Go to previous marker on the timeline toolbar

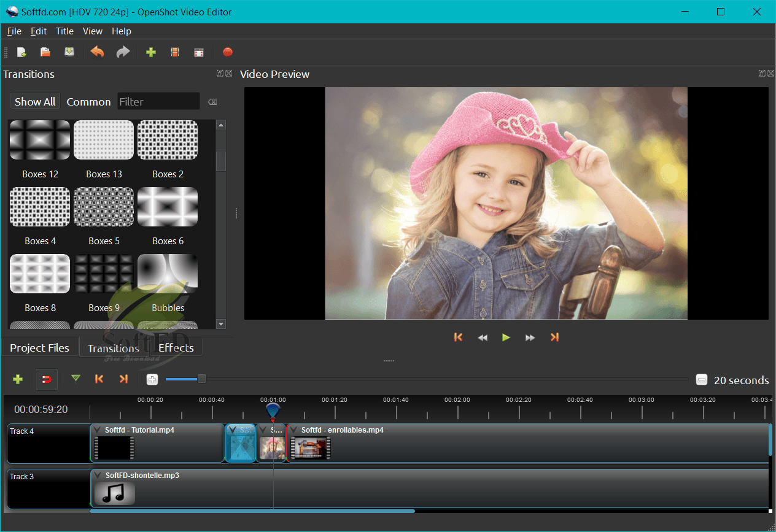point(99,379)
